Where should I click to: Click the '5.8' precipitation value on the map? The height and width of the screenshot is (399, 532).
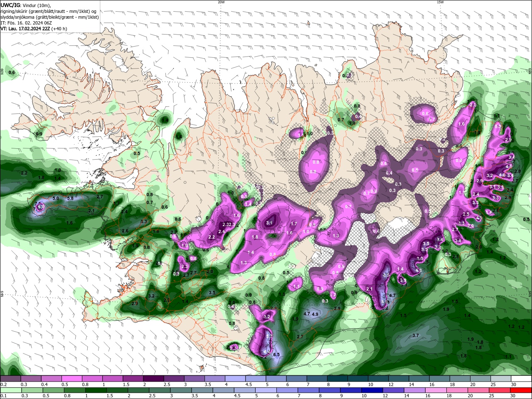click(x=70, y=198)
